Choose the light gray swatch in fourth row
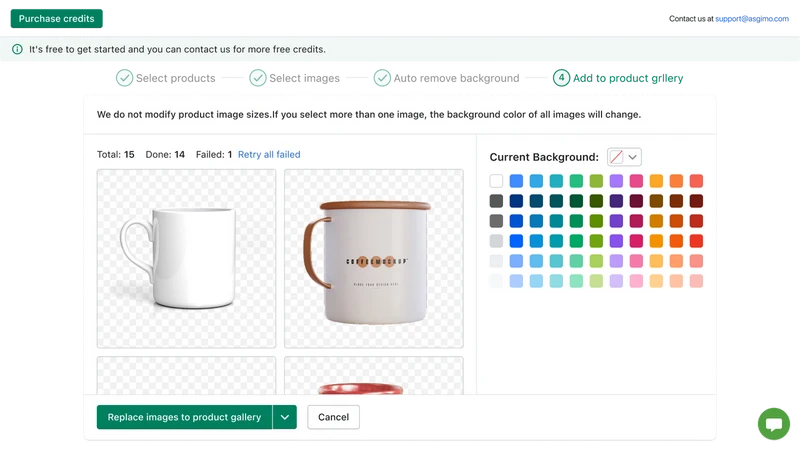Screen dimensions: 800x450 coord(496,241)
